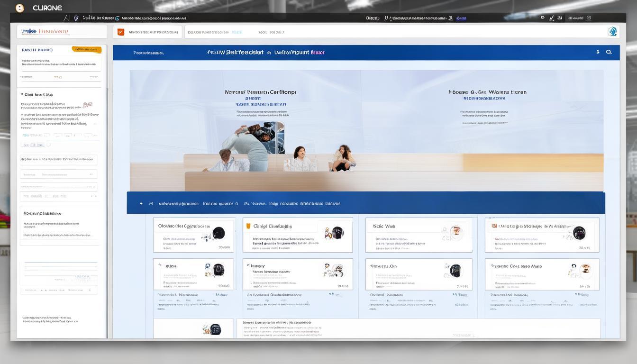Viewport: 637px width, 364px height.
Task: Click the orange icon on top-right card
Action: tap(494, 226)
